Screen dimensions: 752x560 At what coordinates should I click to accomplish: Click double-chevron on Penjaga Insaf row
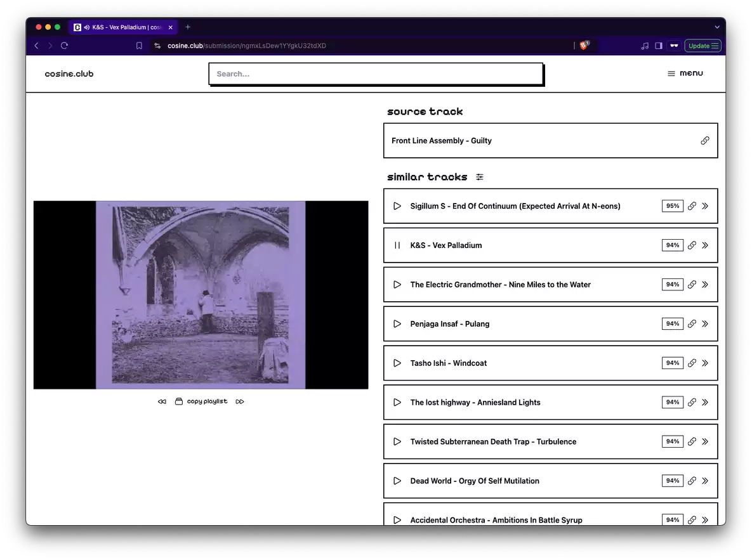pyautogui.click(x=705, y=324)
